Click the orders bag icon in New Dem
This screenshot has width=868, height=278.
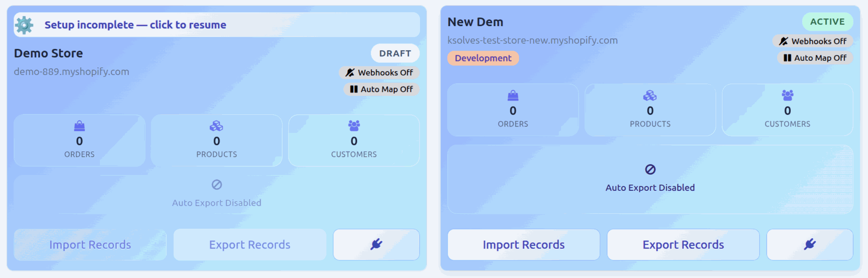pos(513,95)
